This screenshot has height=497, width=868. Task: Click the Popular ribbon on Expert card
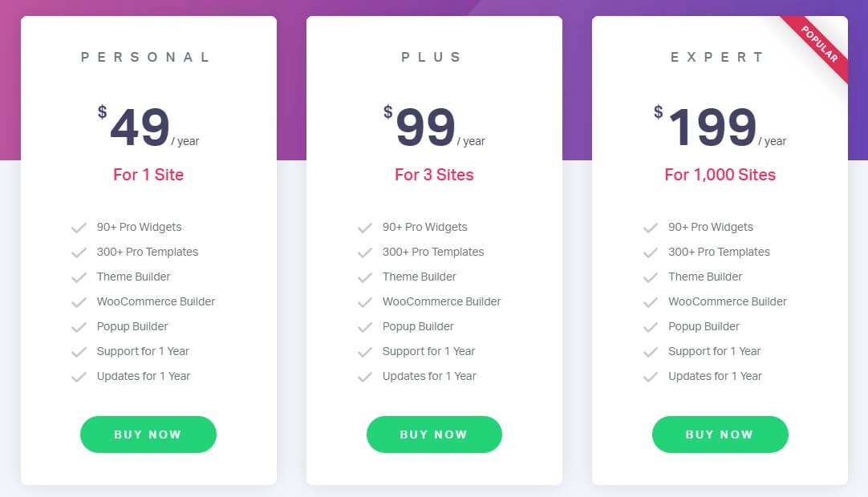click(x=818, y=45)
